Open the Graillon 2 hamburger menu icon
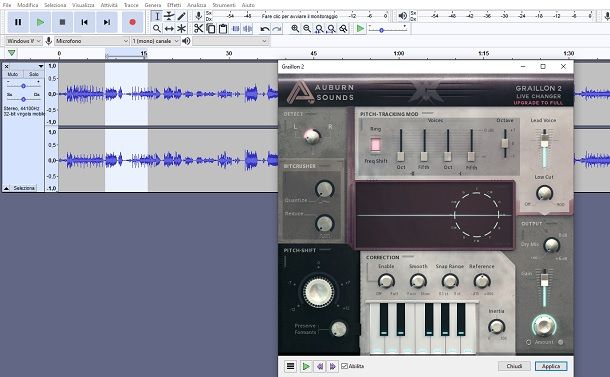Image resolution: width=610 pixels, height=377 pixels. tap(290, 366)
